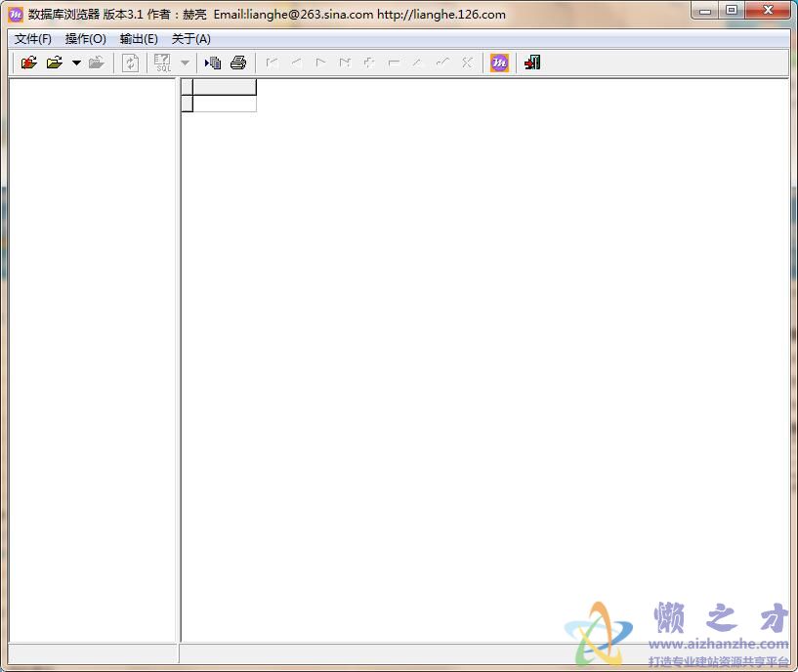Open the 输出(E) menu
798x672 pixels.
(x=139, y=39)
